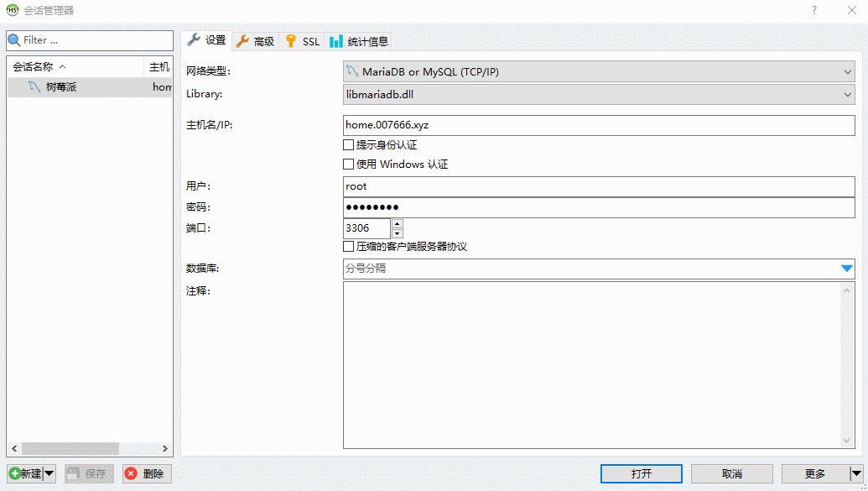Click the help question mark icon
Screen dimensions: 868x491
[816, 10]
